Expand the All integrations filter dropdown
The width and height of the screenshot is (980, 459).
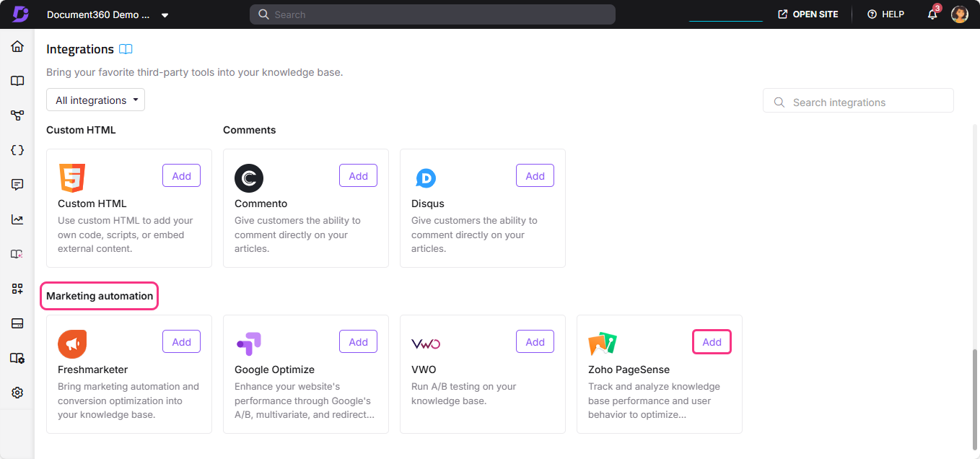point(95,100)
